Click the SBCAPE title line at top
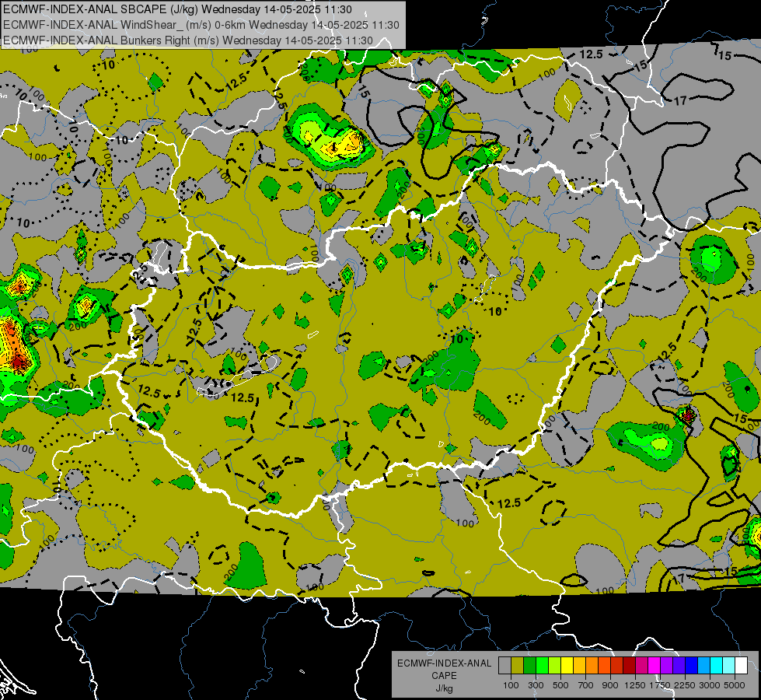761x700 pixels. [x=178, y=9]
